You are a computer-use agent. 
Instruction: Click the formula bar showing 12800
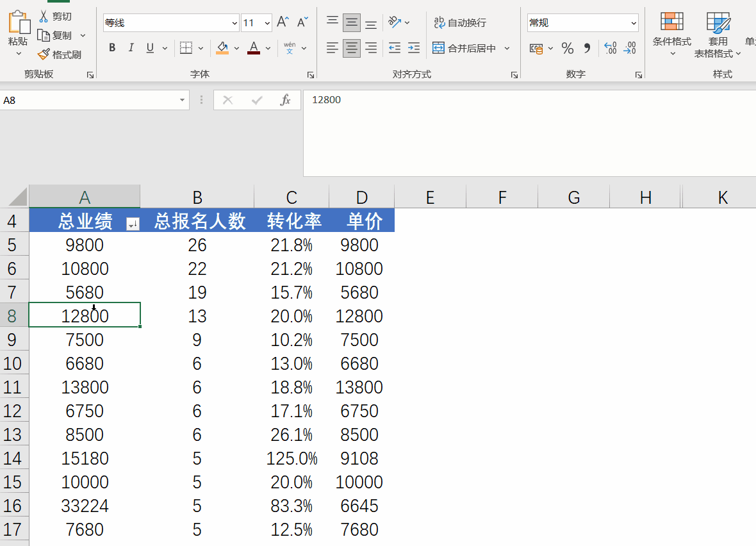click(529, 133)
